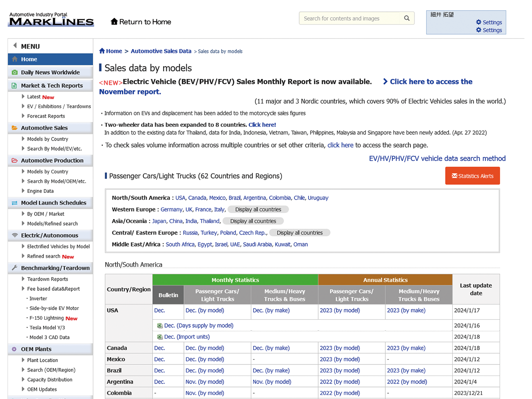532x399 pixels.
Task: Open Model Launch Schedules menu section
Action: (x=51, y=203)
